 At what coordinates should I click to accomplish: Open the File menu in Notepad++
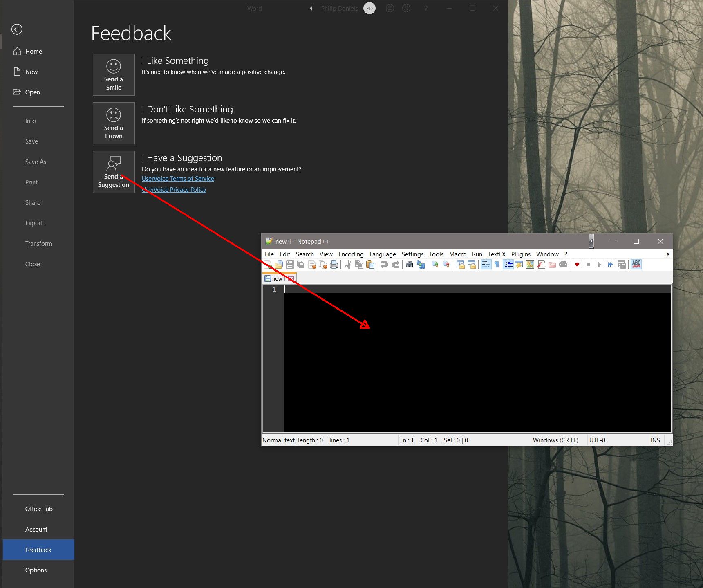[x=269, y=254]
